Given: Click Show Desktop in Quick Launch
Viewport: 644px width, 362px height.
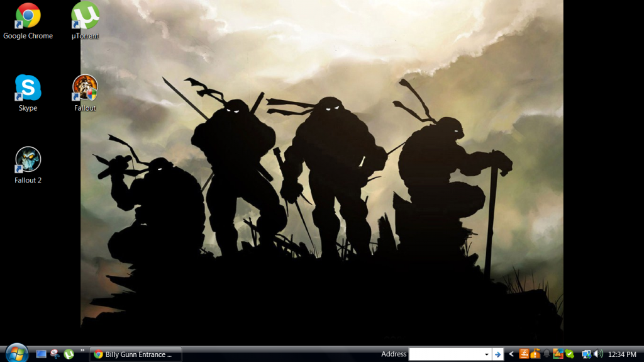Looking at the screenshot, I should tap(42, 354).
